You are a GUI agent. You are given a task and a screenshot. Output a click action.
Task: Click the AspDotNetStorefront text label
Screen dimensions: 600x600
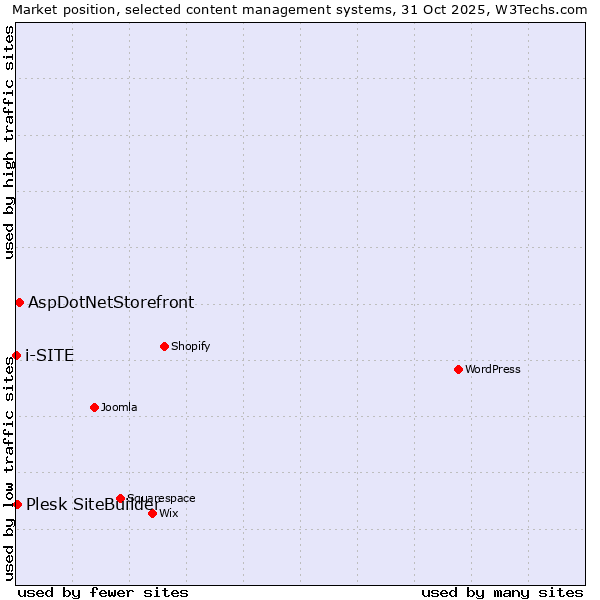(111, 302)
